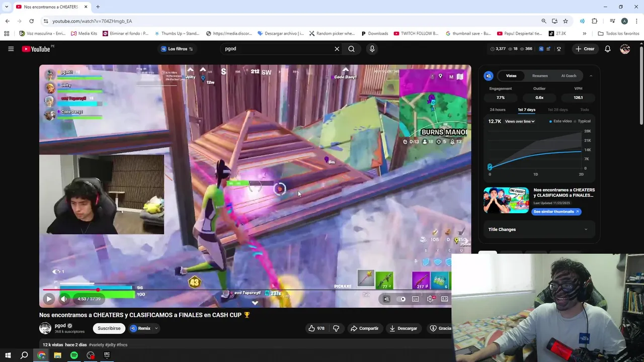This screenshot has height=362, width=644.
Task: Expand the Remix dropdown arrow
Action: (156, 328)
